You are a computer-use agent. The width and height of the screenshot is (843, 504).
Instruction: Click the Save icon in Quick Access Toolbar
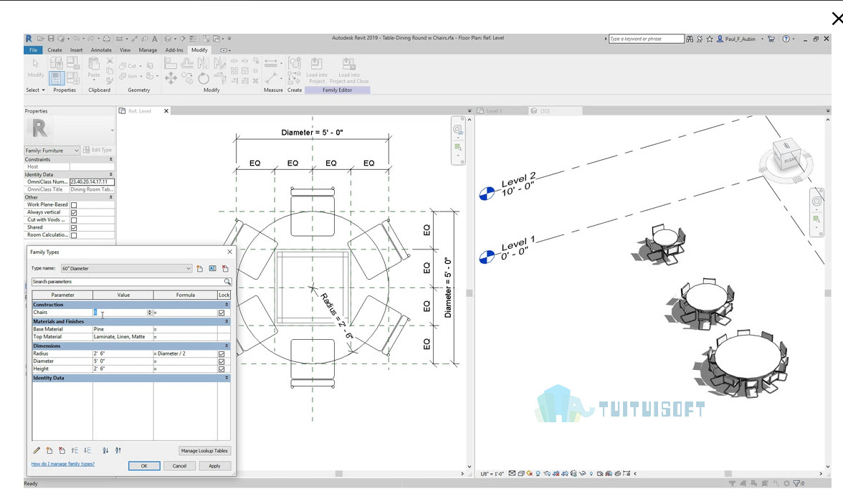[x=51, y=39]
